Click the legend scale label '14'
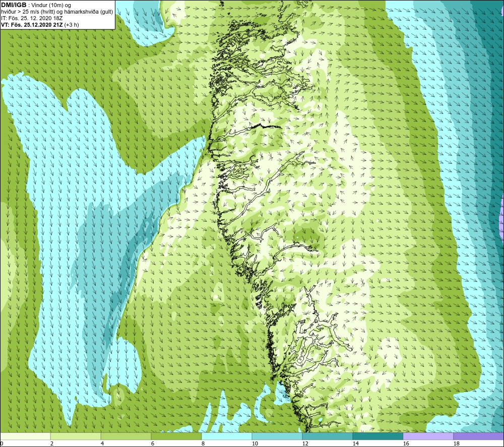This screenshot has width=504, height=447. pyautogui.click(x=356, y=443)
